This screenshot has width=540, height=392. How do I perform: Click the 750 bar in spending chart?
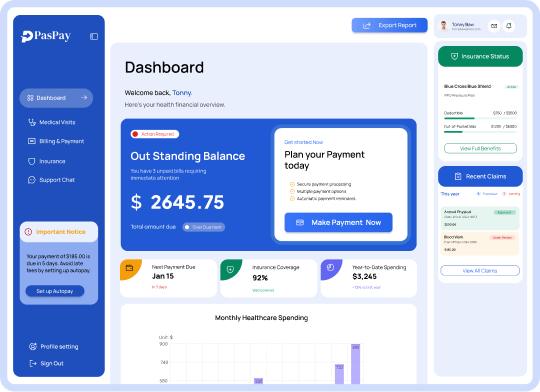click(340, 374)
